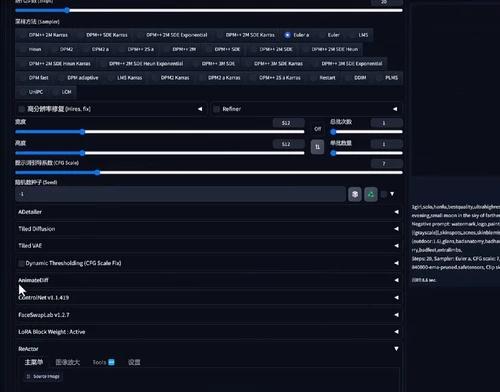500x392 pixels.
Task: Expand the FaceSwapLab v1.2.7 section
Action: pos(209,315)
